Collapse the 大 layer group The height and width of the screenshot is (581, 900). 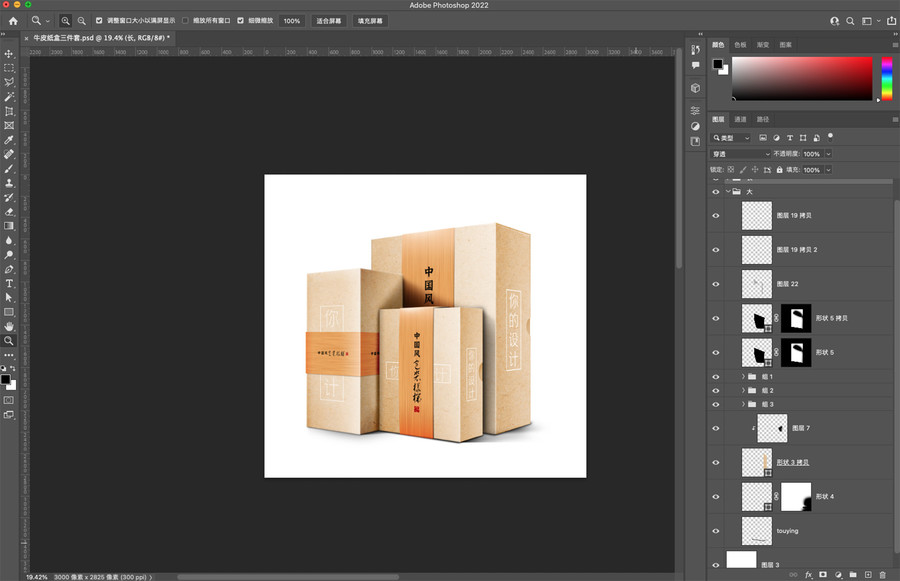(x=728, y=192)
